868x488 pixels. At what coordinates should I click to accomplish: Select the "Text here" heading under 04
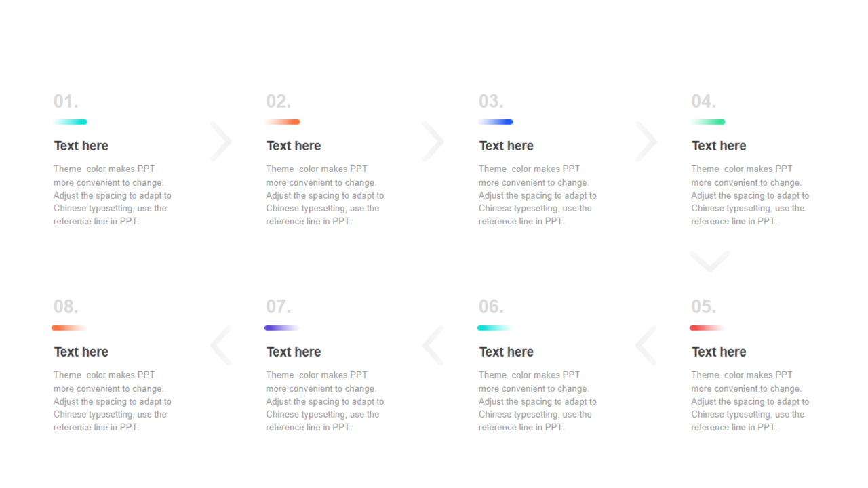click(719, 146)
